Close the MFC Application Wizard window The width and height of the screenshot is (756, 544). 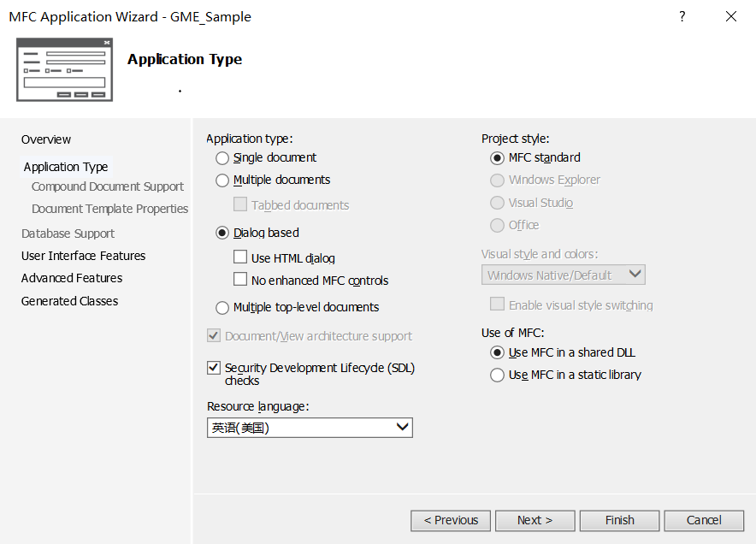point(731,16)
